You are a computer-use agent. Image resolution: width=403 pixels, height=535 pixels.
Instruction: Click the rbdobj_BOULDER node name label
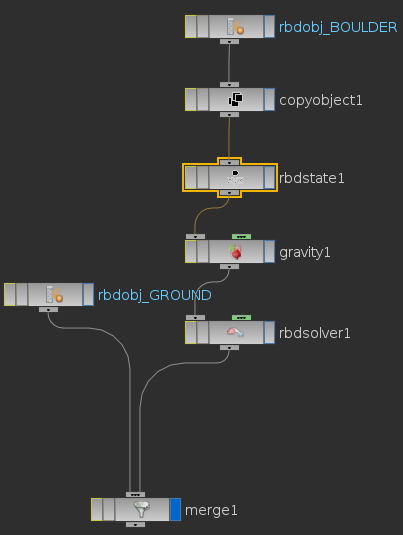(338, 27)
